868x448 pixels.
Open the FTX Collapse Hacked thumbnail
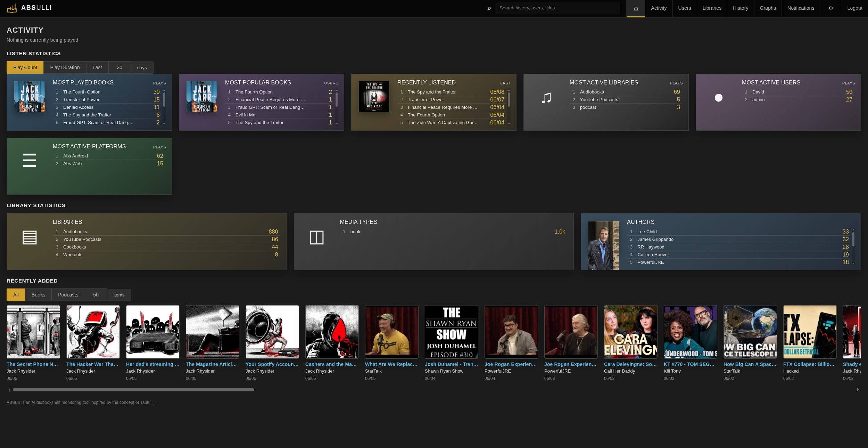tap(810, 332)
